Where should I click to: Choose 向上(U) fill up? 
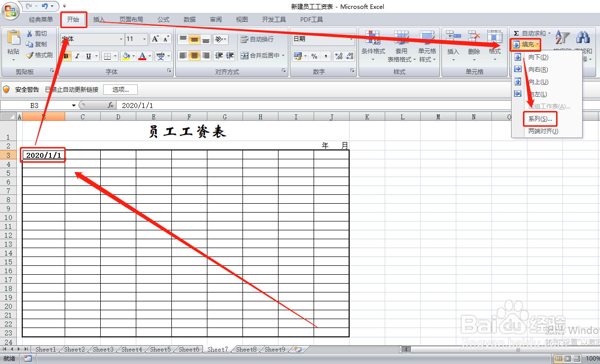[538, 82]
